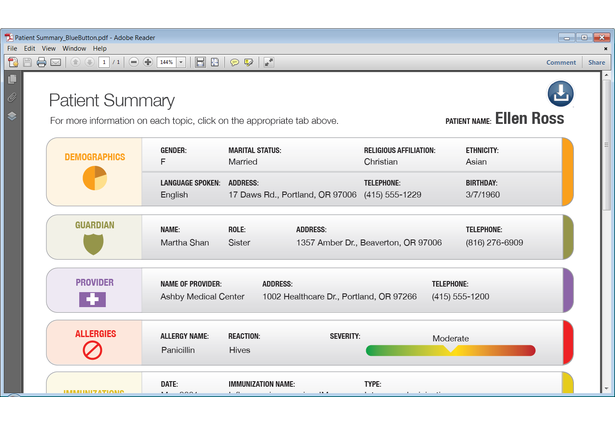This screenshot has width=615, height=424.
Task: Click the Moderate severity label
Action: tap(451, 338)
